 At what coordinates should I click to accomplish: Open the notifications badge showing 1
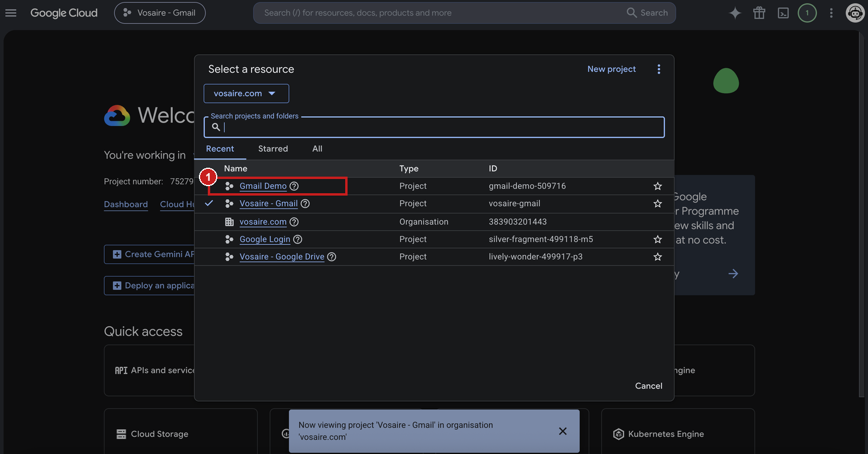807,13
